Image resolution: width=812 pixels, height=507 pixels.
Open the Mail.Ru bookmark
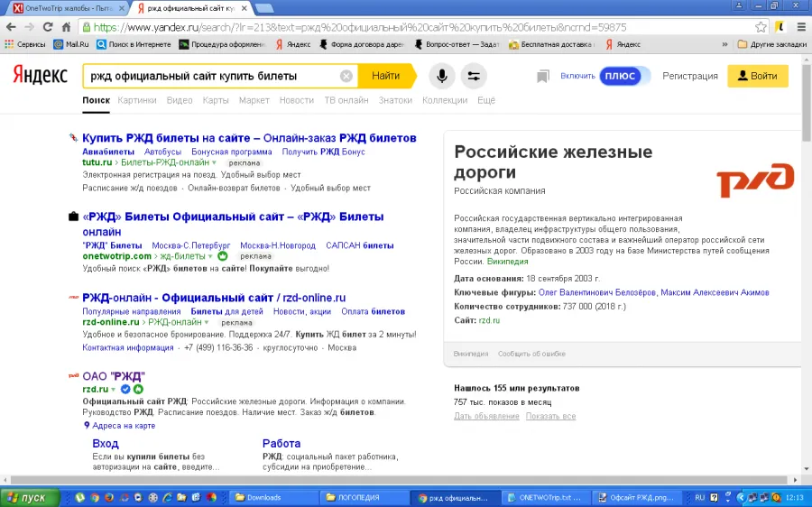pos(71,44)
